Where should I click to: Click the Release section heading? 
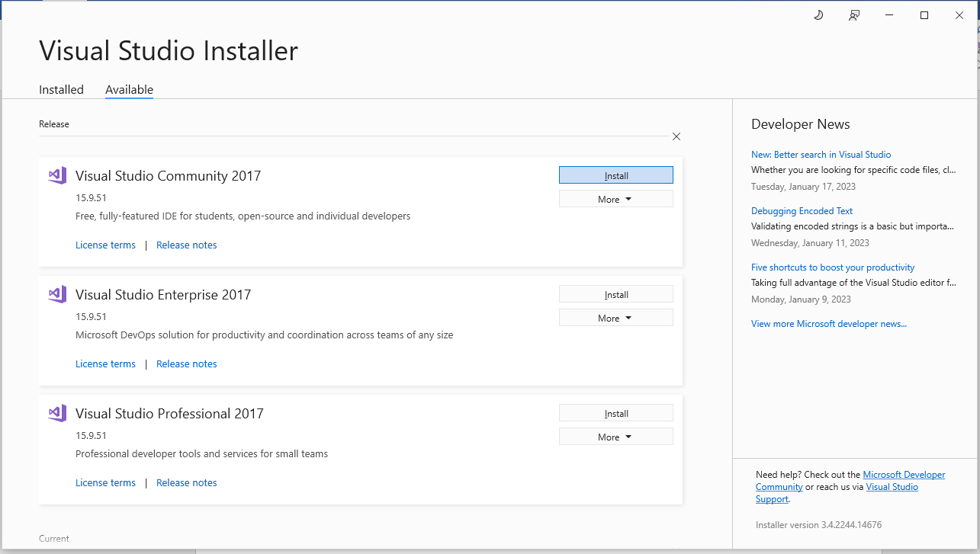[54, 123]
